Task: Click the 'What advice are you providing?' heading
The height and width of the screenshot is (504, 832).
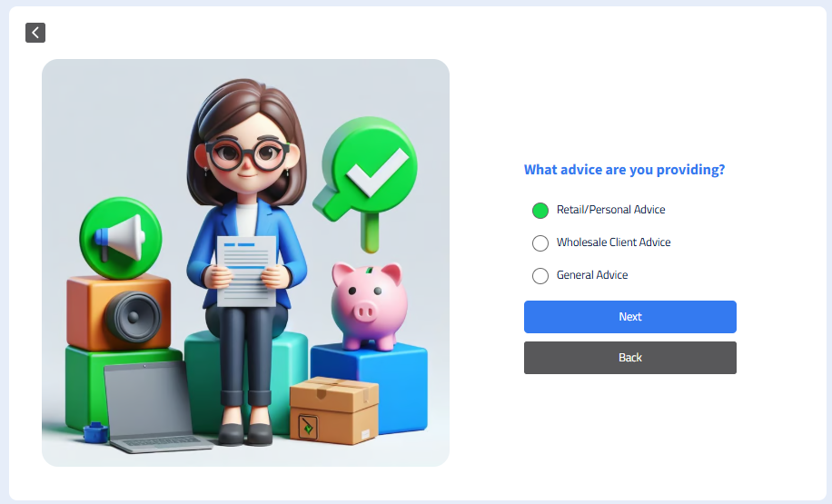Action: point(624,170)
